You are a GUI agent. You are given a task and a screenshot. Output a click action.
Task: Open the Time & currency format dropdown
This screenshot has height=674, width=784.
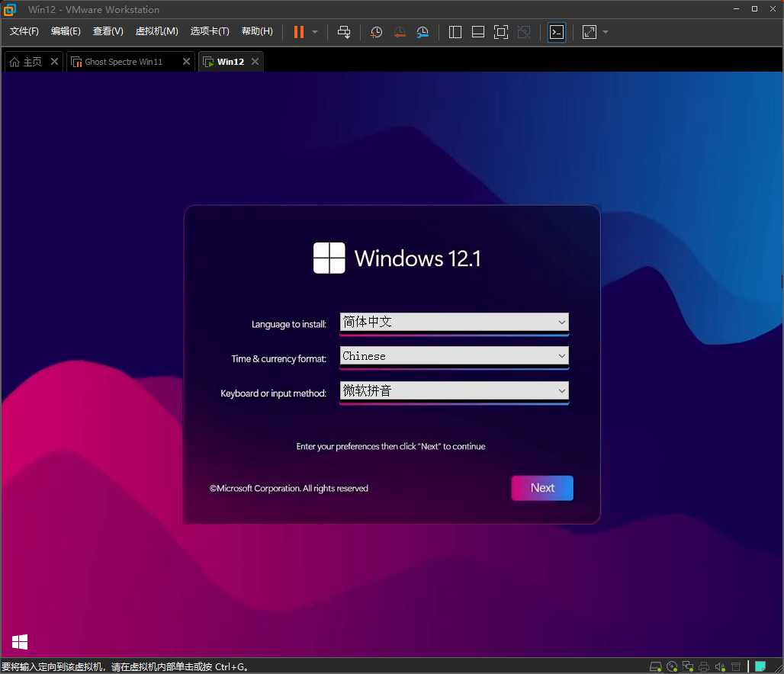coord(454,356)
